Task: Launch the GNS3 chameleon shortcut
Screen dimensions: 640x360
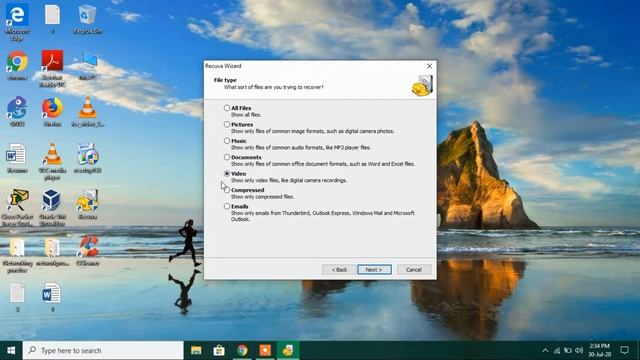Action: coord(17,111)
